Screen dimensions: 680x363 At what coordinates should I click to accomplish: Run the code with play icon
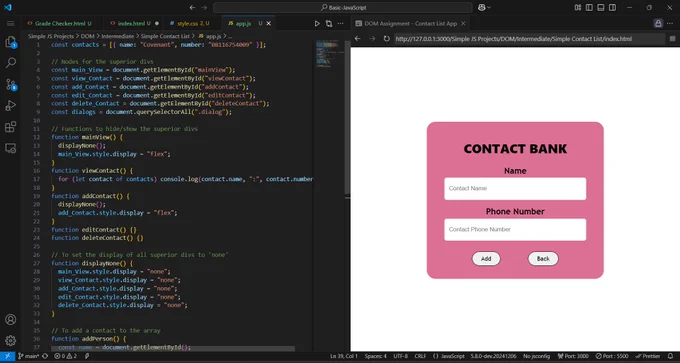click(317, 23)
